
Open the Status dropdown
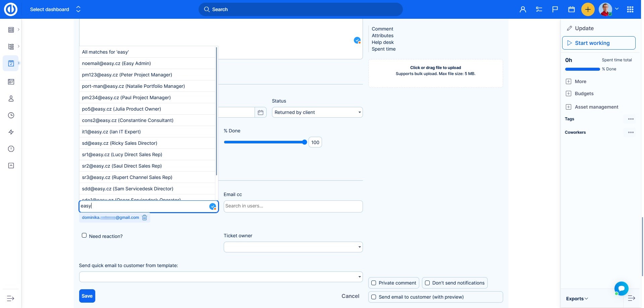pyautogui.click(x=317, y=112)
